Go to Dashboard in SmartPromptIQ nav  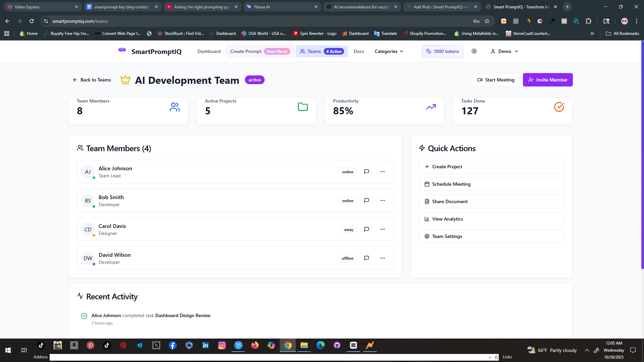pos(209,51)
